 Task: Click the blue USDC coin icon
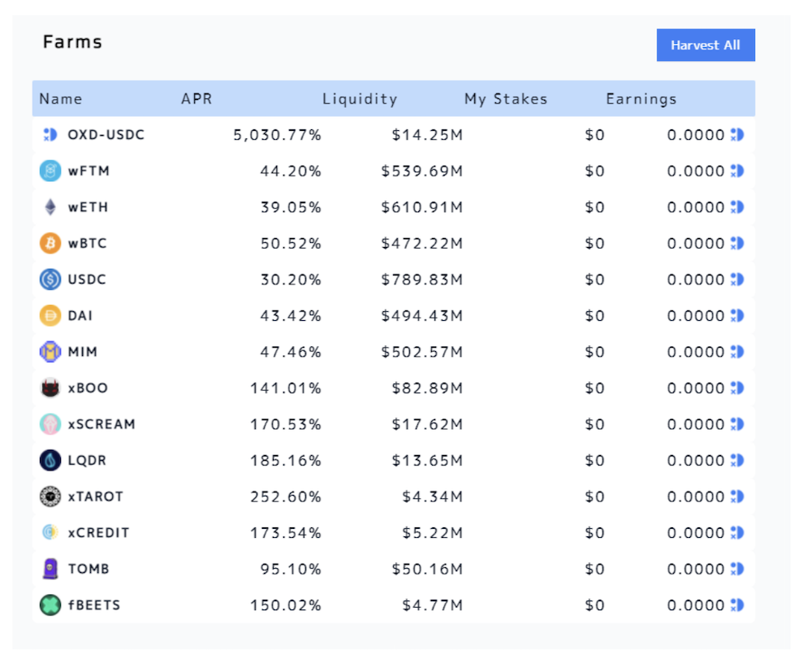click(50, 280)
